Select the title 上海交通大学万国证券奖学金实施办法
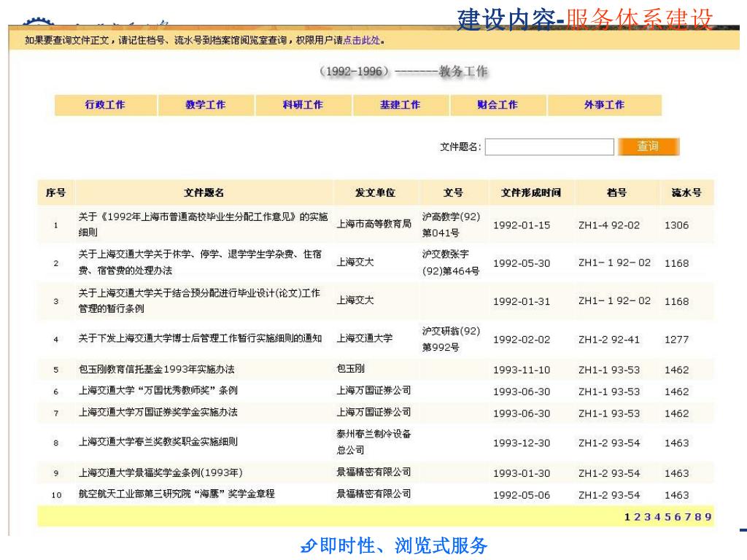 (x=158, y=413)
